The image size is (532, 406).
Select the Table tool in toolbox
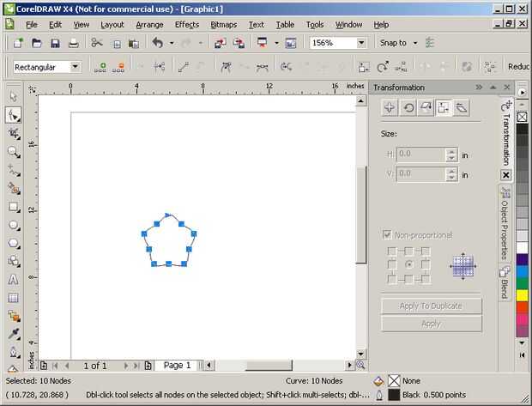(x=13, y=298)
